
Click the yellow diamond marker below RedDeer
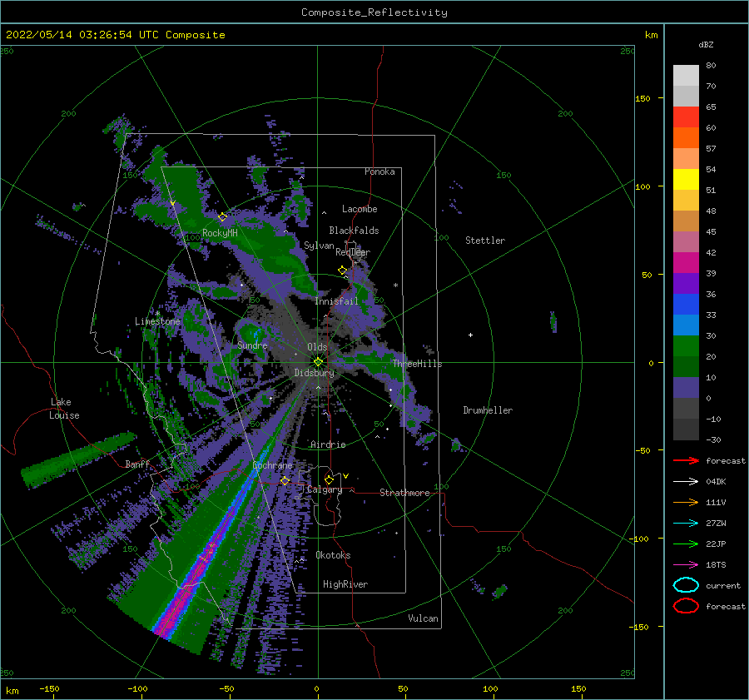343,271
